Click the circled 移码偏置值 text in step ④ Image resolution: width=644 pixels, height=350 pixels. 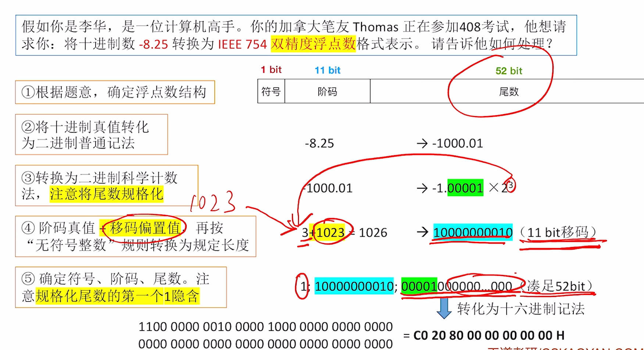coord(145,228)
